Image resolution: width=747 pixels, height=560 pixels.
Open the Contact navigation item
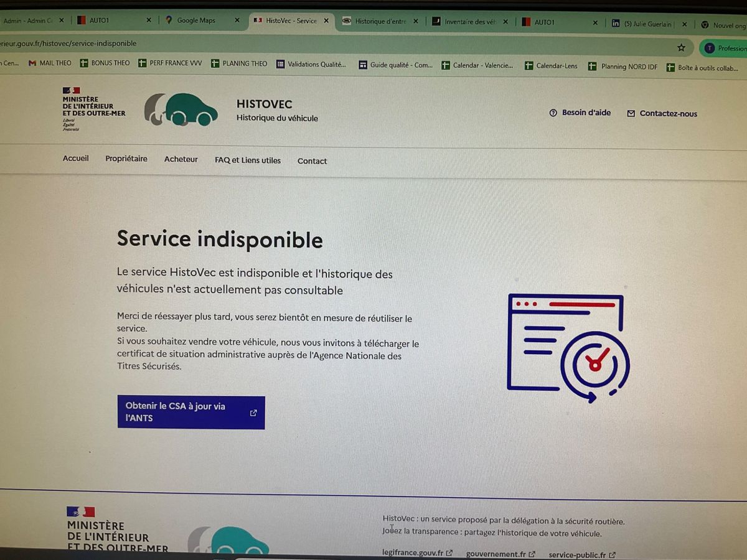(312, 161)
